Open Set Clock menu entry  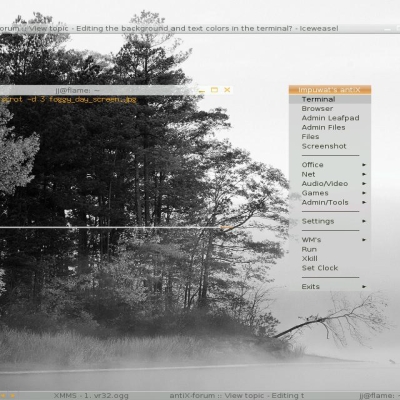pyautogui.click(x=330, y=268)
